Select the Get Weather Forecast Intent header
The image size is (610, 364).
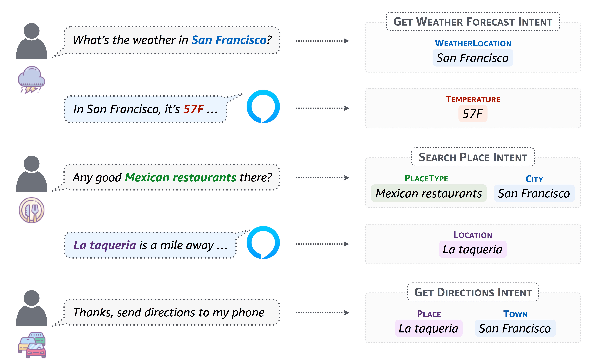(473, 22)
